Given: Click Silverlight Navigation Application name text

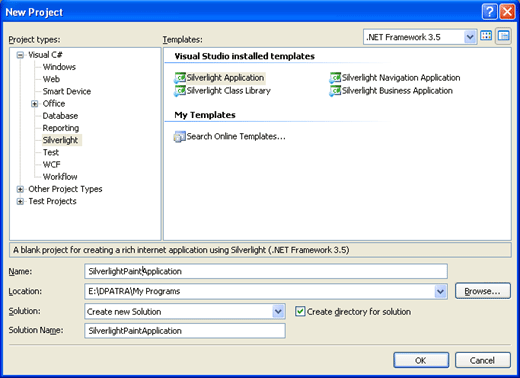Looking at the screenshot, I should coord(401,78).
